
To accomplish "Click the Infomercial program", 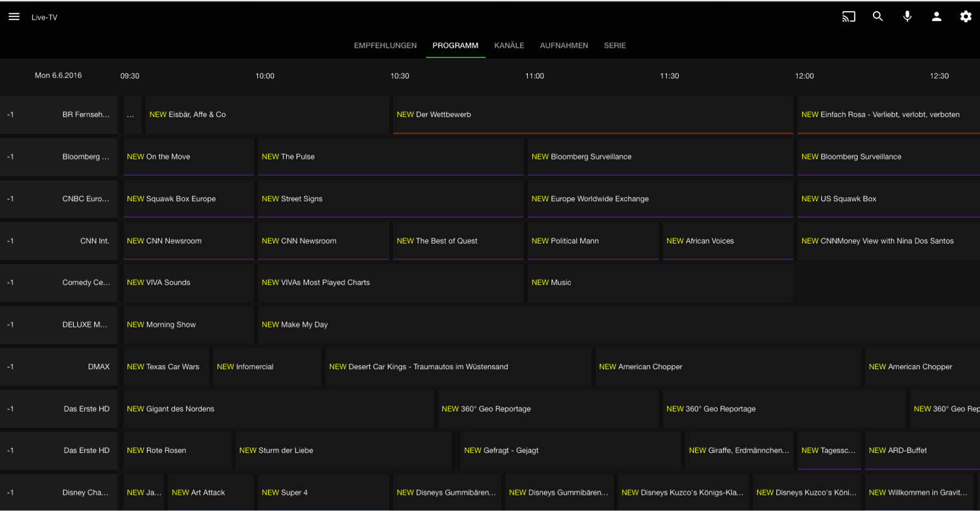I will [x=267, y=367].
